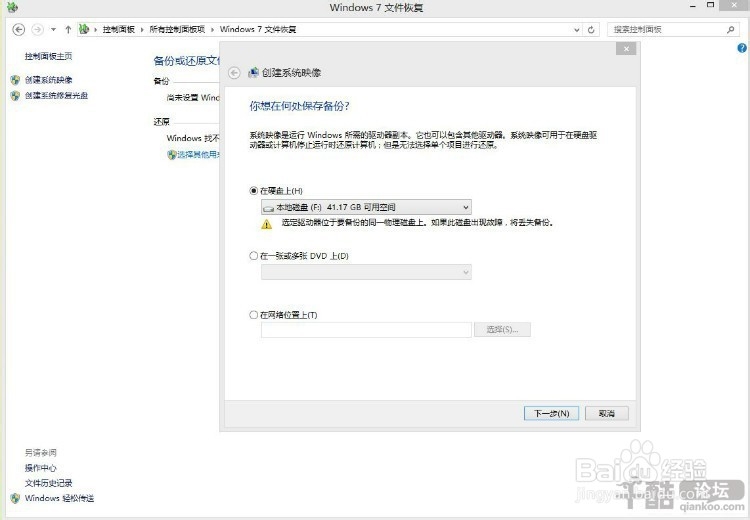Screen dimensions: 750x520
Task: Open the disabled DVD drive dropdown
Action: (366, 272)
